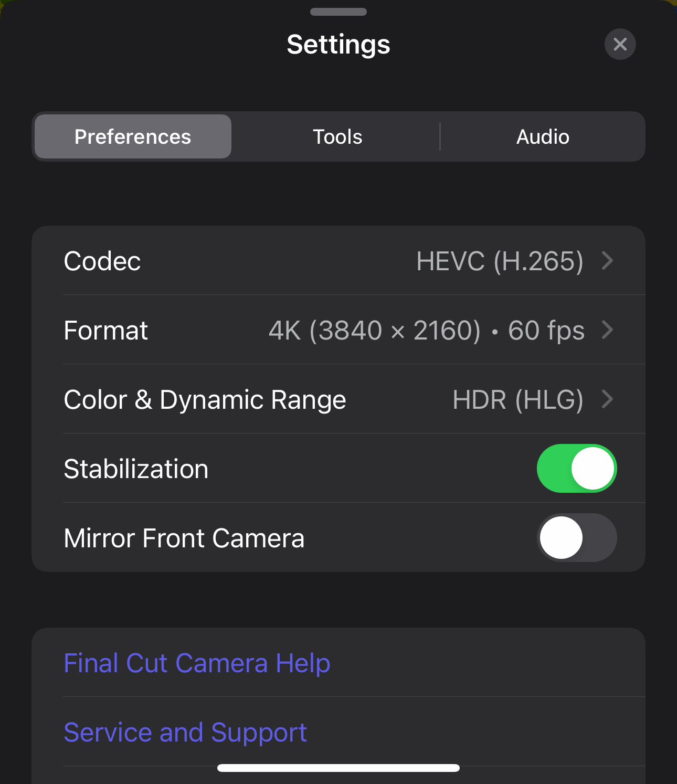
Task: Disable the Stabilization switch
Action: pyautogui.click(x=577, y=468)
